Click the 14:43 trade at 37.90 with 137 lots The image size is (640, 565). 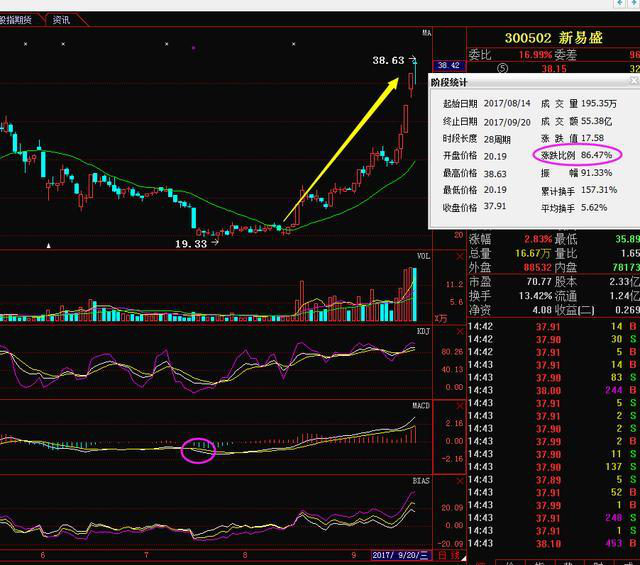[553, 467]
